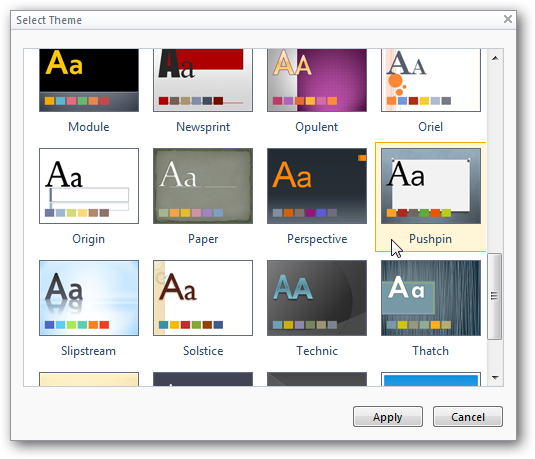This screenshot has width=535, height=459.
Task: Select the partially visible cream-colored theme
Action: [89, 379]
